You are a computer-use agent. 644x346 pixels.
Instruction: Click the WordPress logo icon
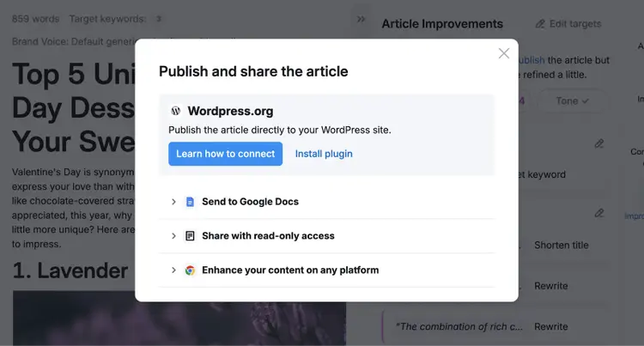click(x=176, y=111)
